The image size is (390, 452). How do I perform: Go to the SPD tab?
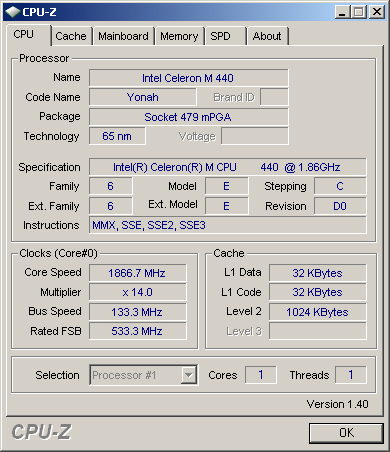click(225, 36)
